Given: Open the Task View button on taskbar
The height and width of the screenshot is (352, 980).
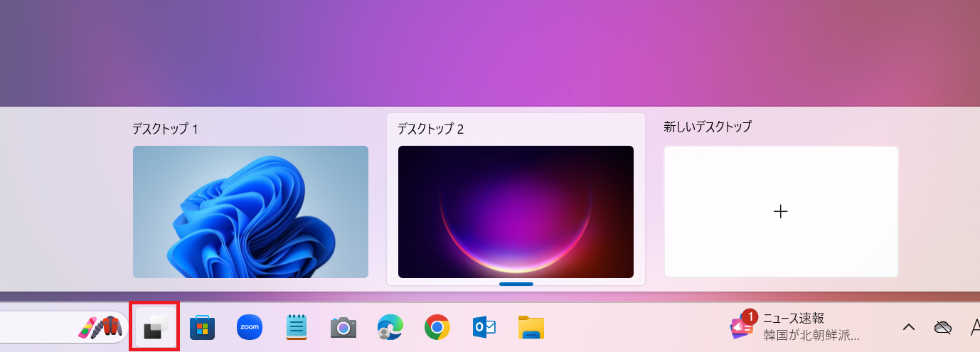Looking at the screenshot, I should pyautogui.click(x=154, y=327).
